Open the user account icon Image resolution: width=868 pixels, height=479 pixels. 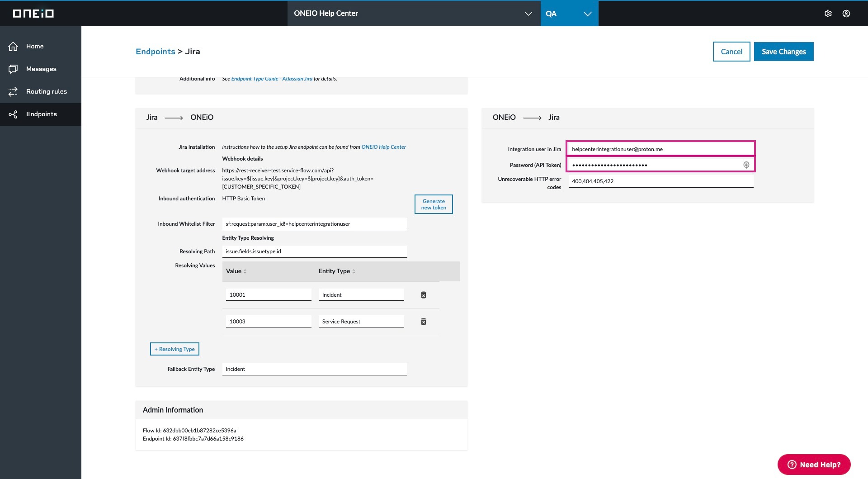pyautogui.click(x=846, y=14)
